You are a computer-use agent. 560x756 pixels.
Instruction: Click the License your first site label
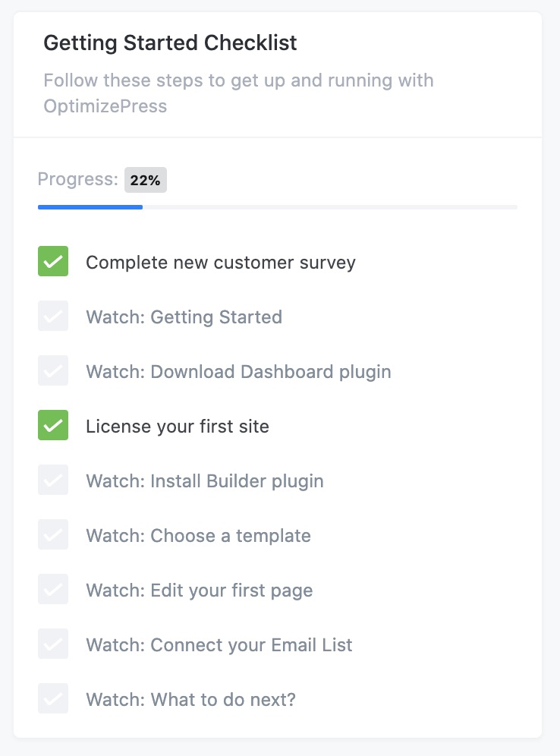point(178,426)
